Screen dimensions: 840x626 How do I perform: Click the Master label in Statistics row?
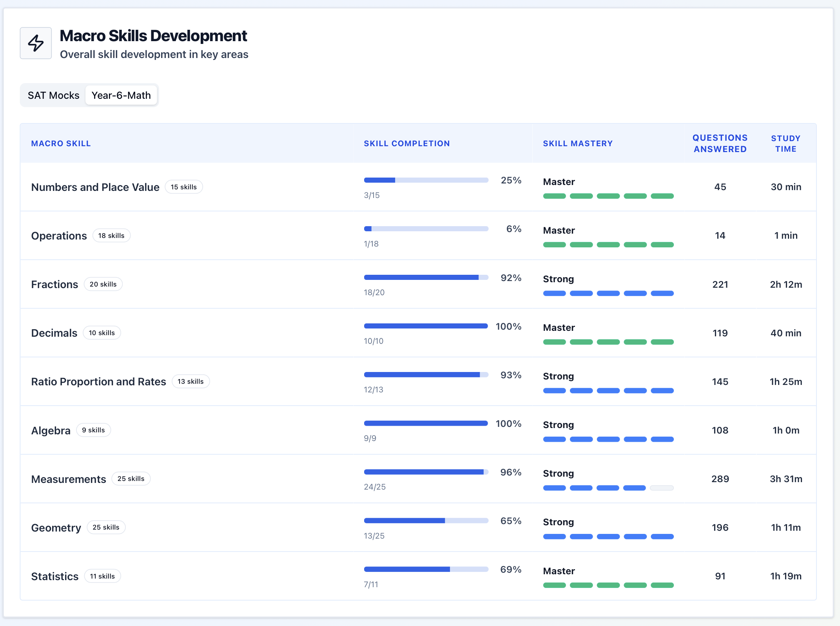click(559, 571)
